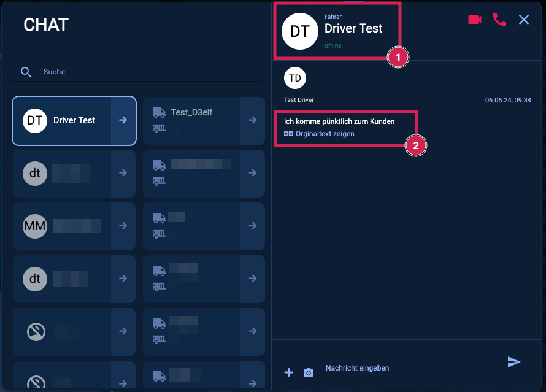The width and height of the screenshot is (546, 392).
Task: Click the plus icon to add attachment
Action: 289,372
